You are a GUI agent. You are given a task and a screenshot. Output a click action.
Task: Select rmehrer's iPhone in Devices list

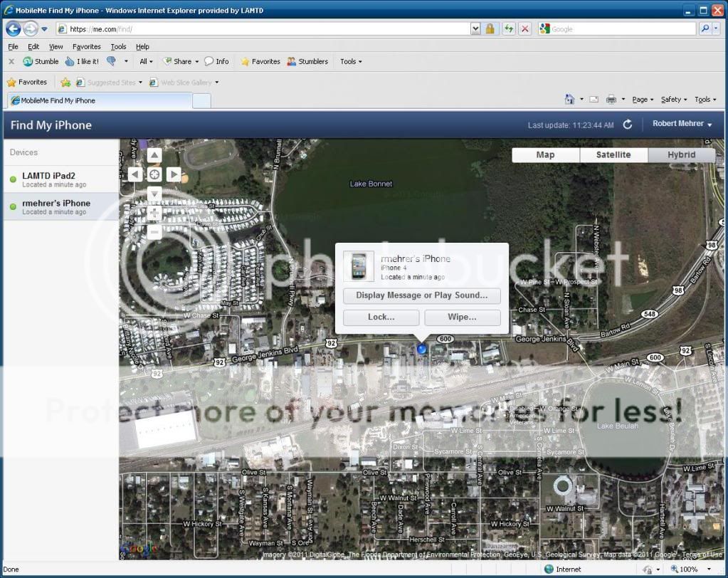coord(61,206)
